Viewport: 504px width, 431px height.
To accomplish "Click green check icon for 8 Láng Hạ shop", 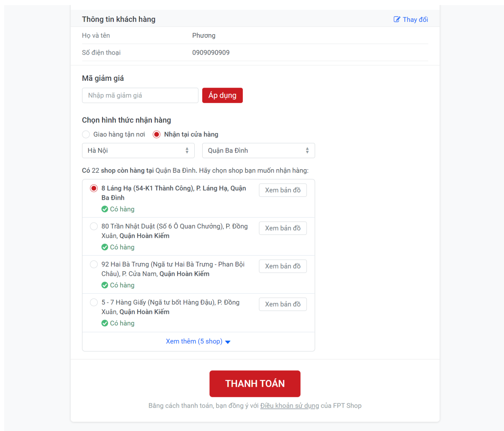I will (105, 209).
